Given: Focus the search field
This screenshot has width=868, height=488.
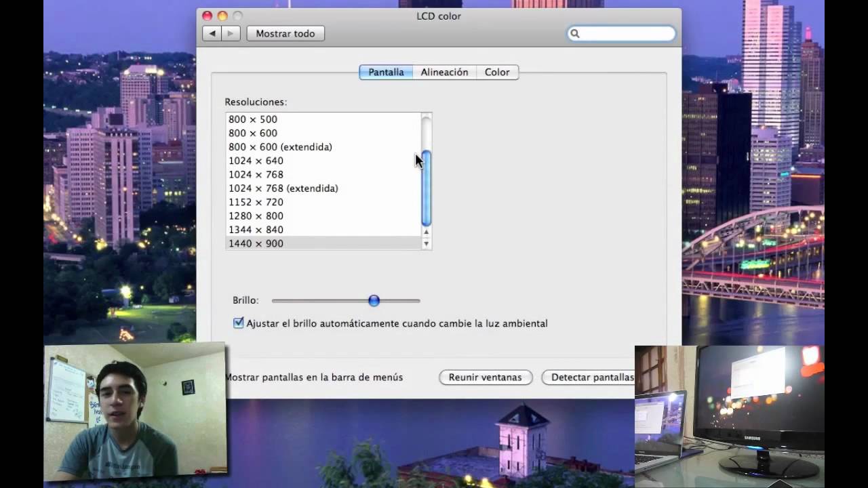Looking at the screenshot, I should [622, 33].
